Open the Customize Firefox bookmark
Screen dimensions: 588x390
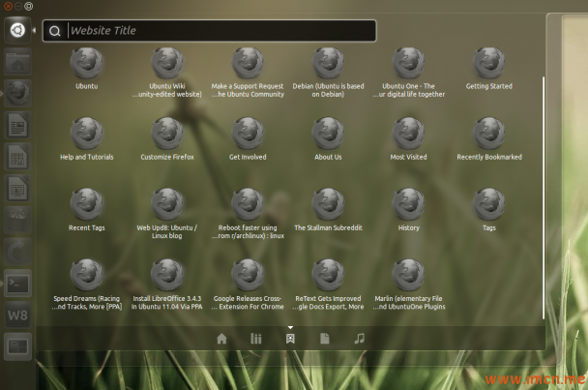point(167,139)
